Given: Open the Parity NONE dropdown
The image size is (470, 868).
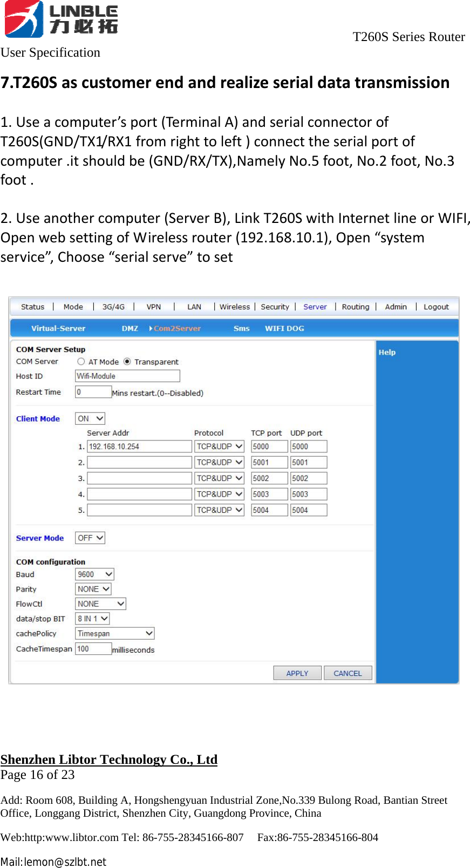Looking at the screenshot, I should pos(93,589).
